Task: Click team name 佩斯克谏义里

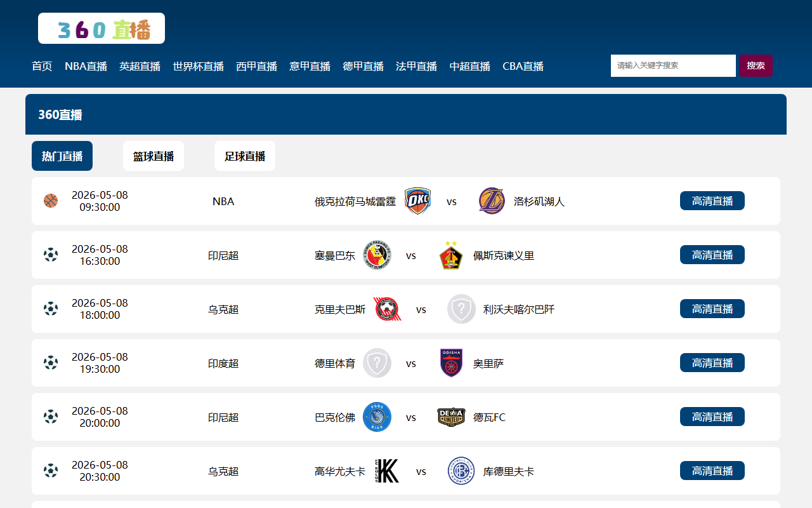Action: pyautogui.click(x=504, y=255)
